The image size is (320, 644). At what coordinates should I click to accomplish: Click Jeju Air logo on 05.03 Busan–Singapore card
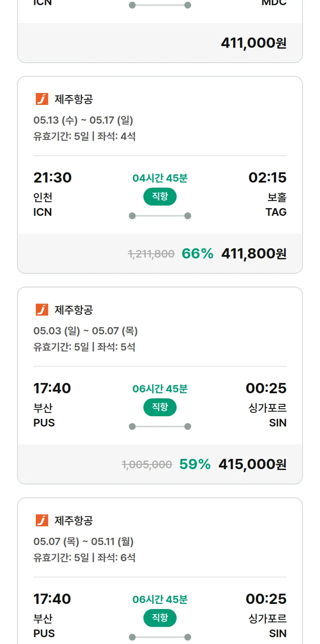(x=42, y=310)
